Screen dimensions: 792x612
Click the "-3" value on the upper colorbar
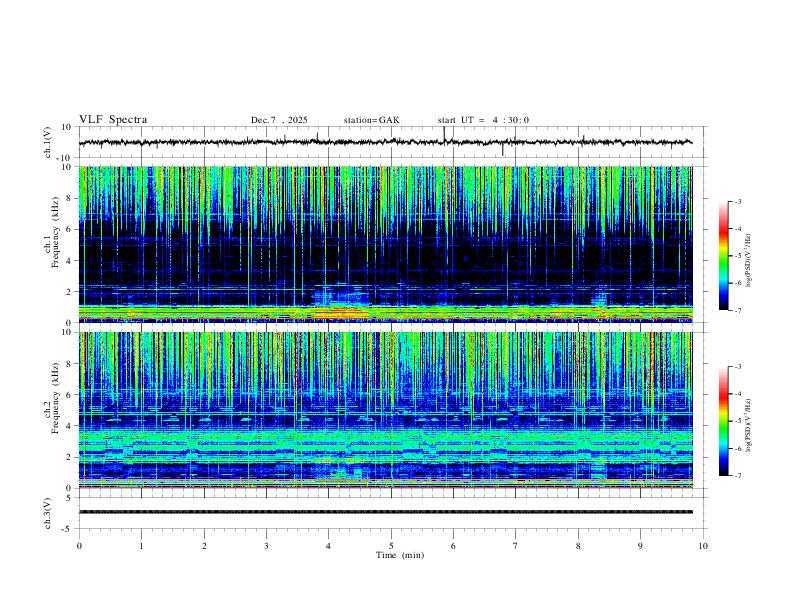coord(737,201)
